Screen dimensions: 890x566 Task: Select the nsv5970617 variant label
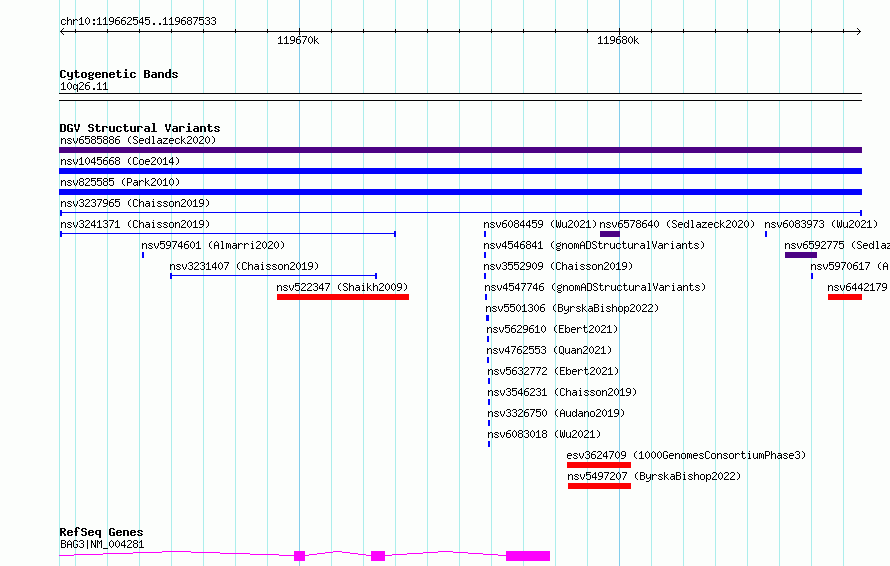coord(850,266)
